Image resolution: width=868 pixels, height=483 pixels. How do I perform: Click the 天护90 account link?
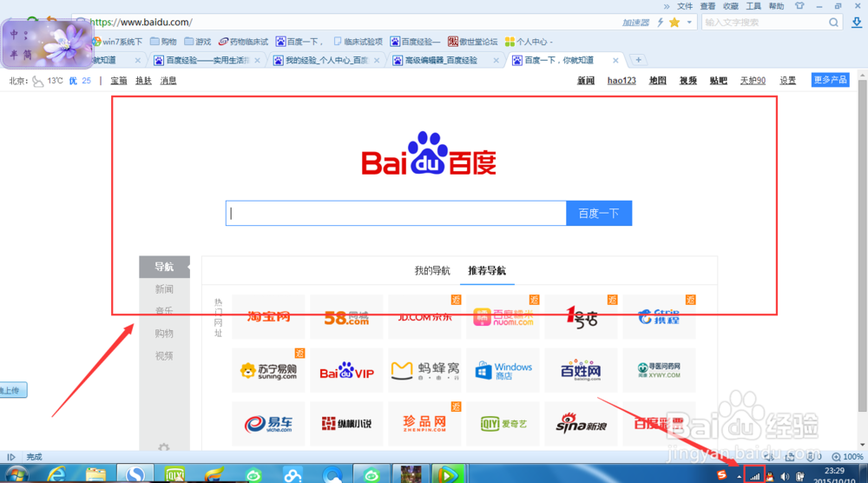pyautogui.click(x=753, y=80)
